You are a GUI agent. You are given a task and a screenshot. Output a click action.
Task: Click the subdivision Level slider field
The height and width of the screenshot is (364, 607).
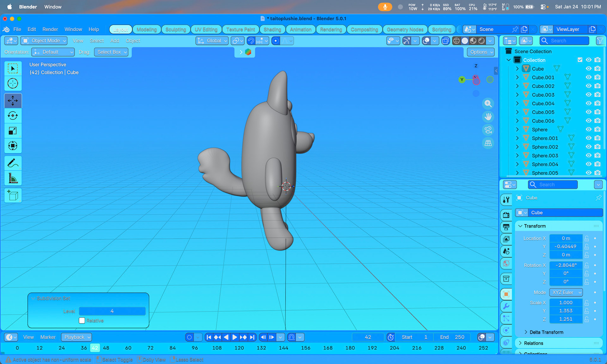point(112,311)
